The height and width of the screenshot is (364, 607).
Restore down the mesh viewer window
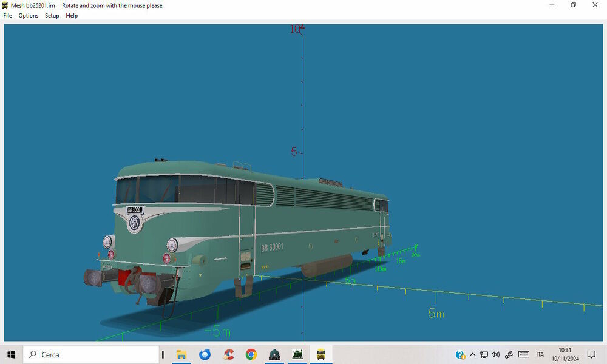574,5
